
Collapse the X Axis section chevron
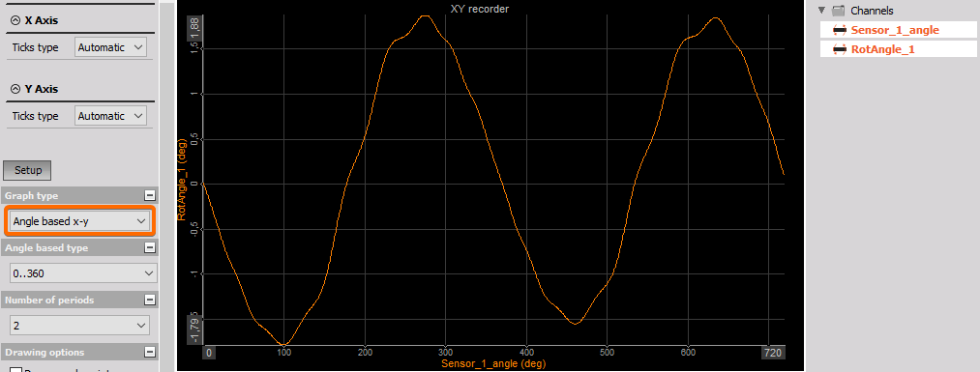point(15,20)
